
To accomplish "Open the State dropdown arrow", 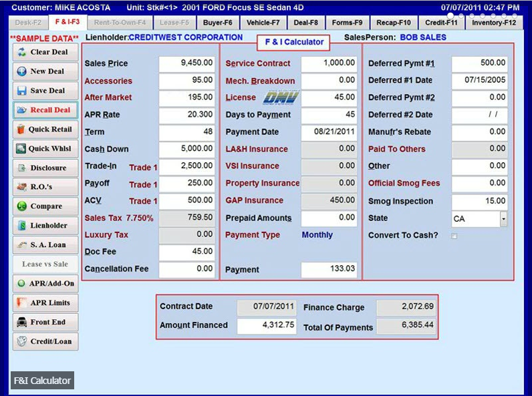I will (503, 219).
